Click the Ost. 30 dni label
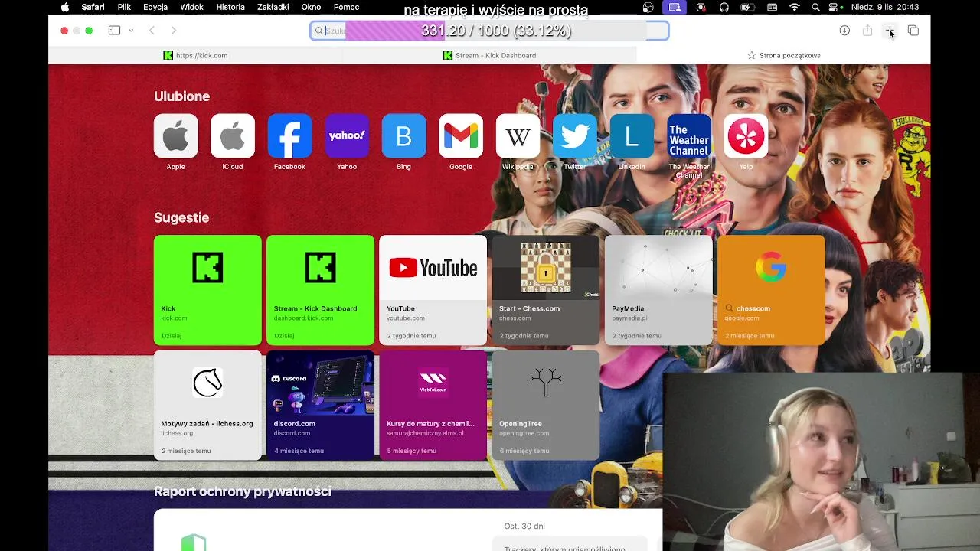 tap(524, 526)
